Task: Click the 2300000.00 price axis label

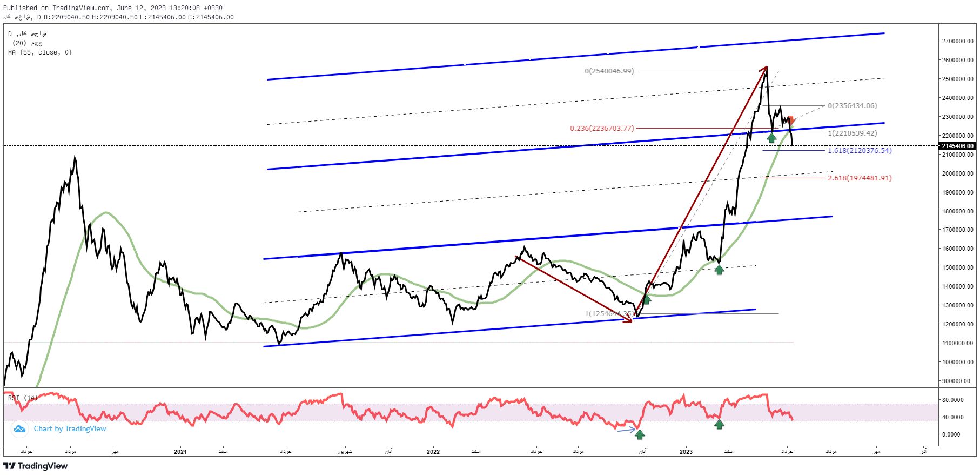Action: tap(958, 117)
